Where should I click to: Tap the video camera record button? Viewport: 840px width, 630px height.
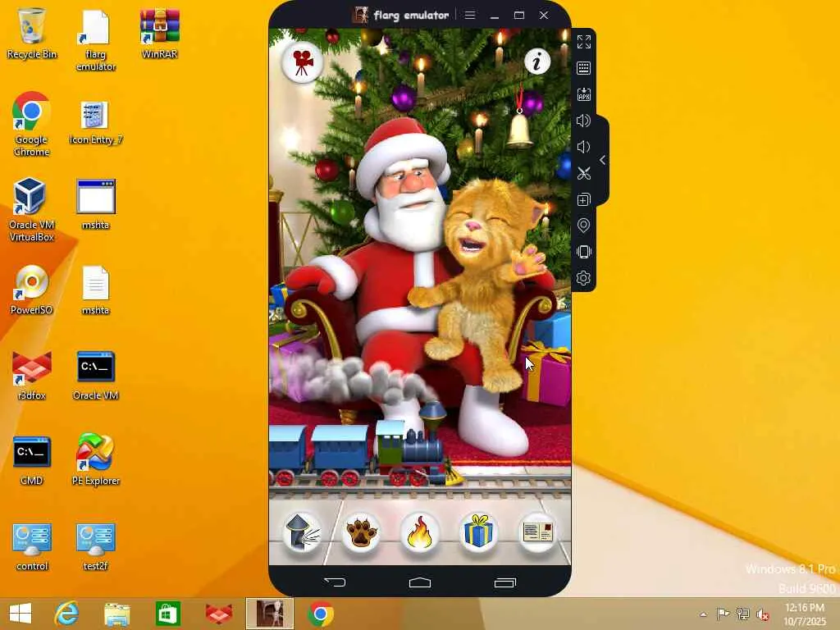coord(302,62)
